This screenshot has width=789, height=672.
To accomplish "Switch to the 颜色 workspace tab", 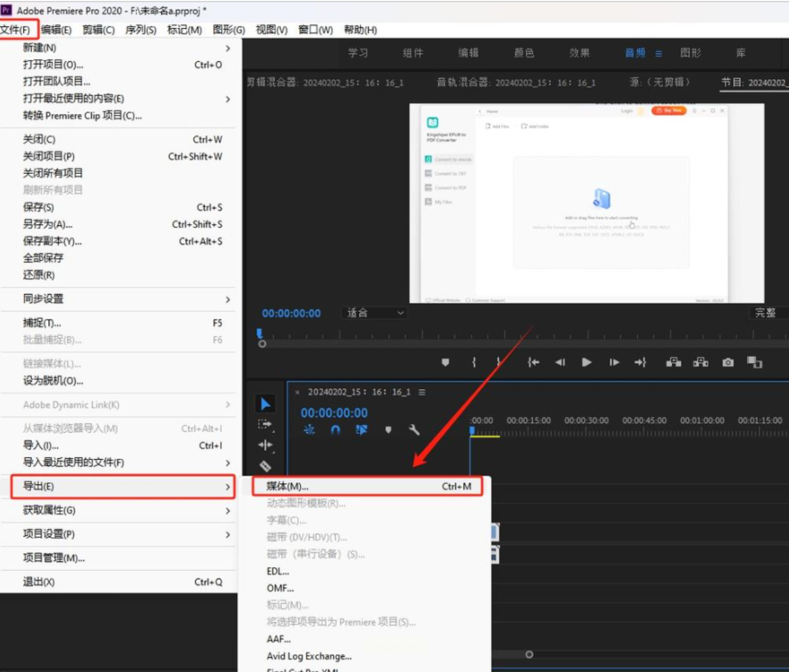I will (x=524, y=53).
